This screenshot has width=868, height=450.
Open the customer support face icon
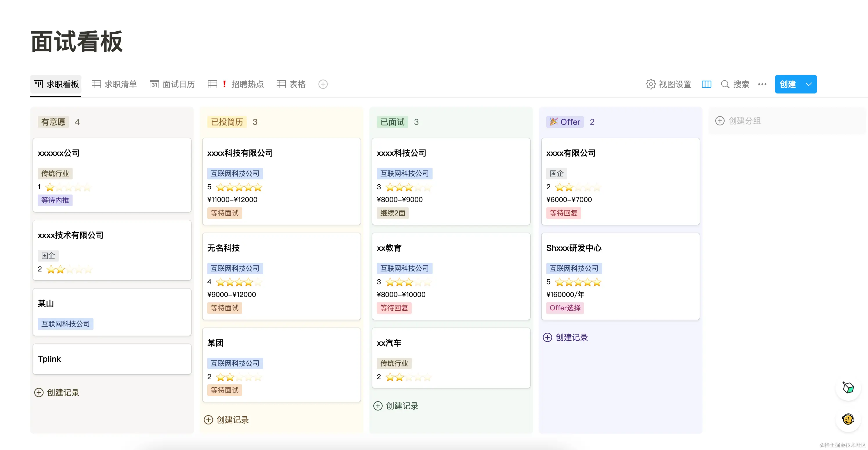(x=848, y=419)
